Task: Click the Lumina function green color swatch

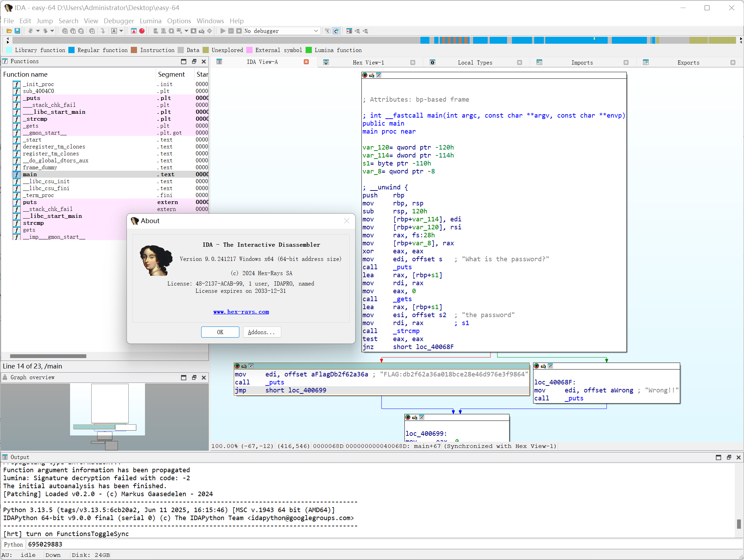Action: coord(309,50)
